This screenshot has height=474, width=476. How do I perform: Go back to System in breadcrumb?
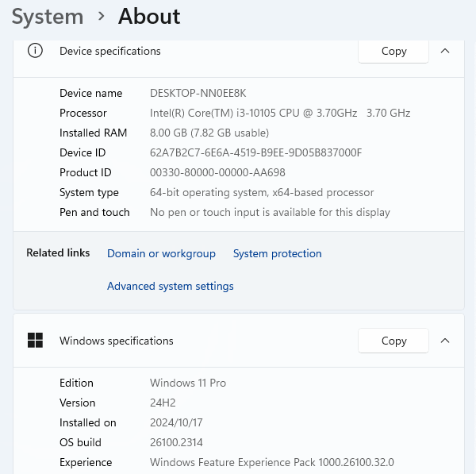coord(48,17)
